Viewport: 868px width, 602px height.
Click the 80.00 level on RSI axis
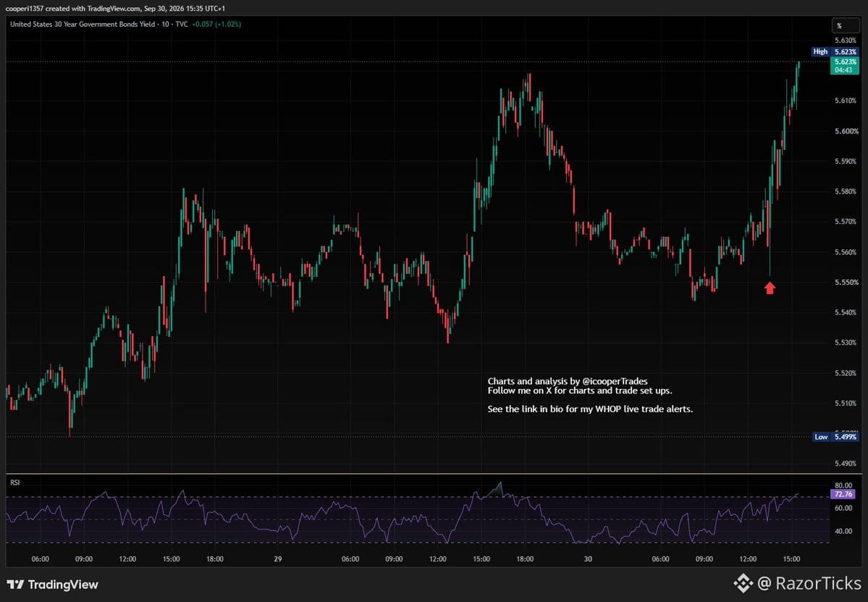[x=843, y=485]
